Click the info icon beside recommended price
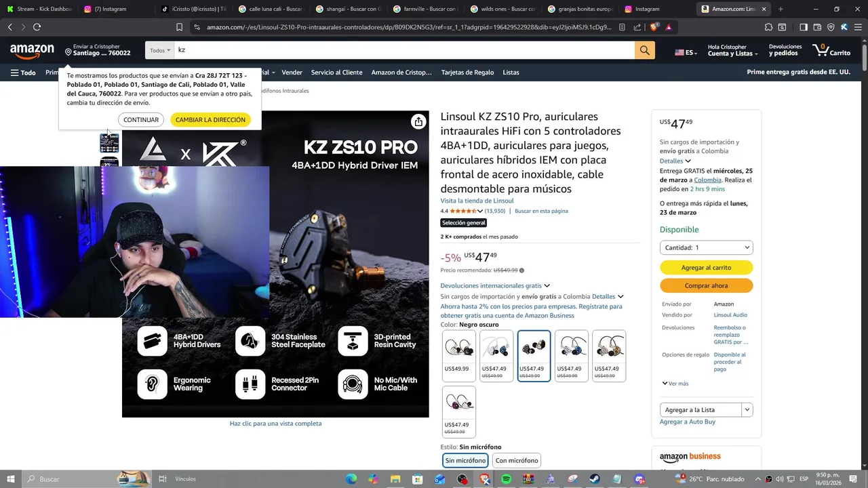 point(521,270)
